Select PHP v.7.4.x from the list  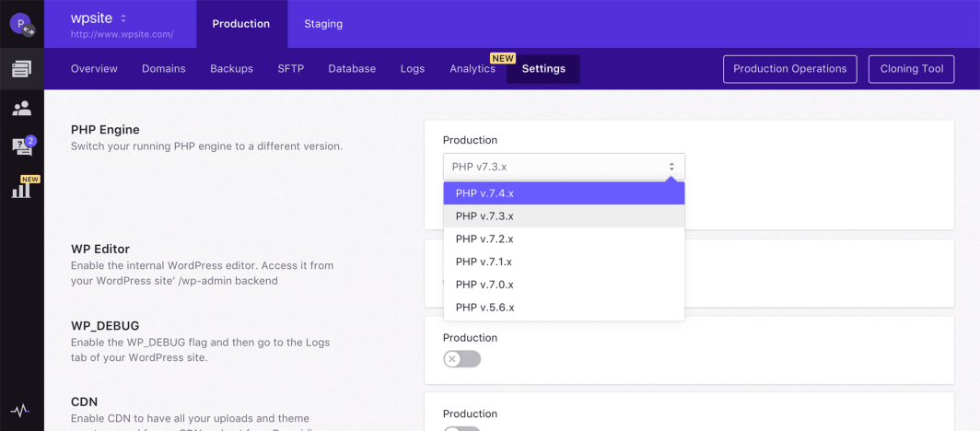[x=564, y=193]
